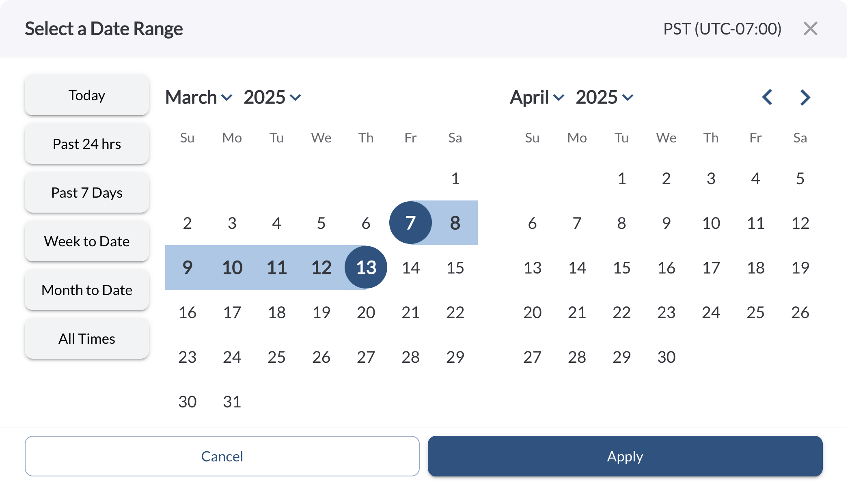Apply the selected date range
The image size is (850, 504).
(x=625, y=457)
